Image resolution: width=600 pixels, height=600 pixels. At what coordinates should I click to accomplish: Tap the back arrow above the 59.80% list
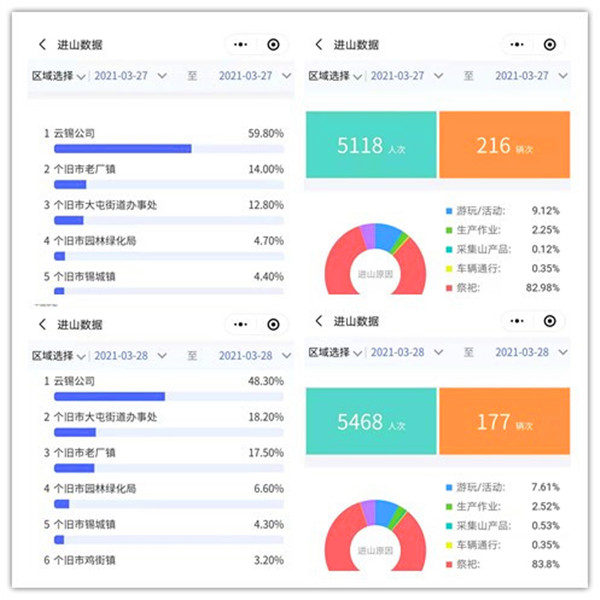point(42,45)
